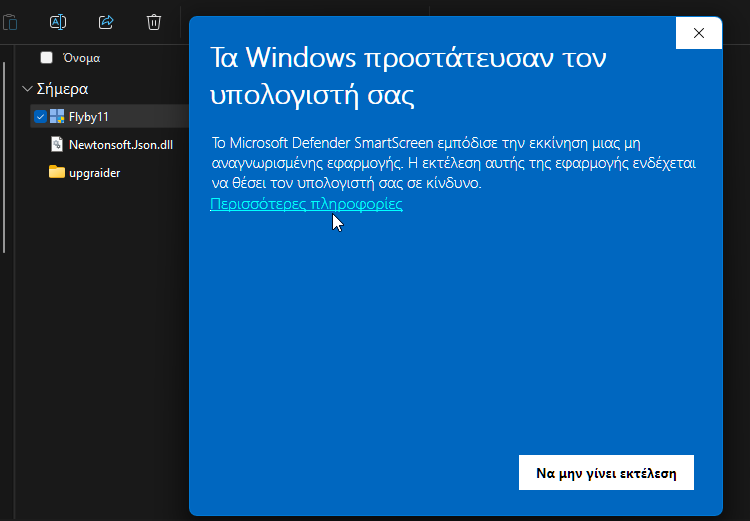Click the Rename toolbar icon
Viewport: 750px width, 521px height.
[x=58, y=22]
